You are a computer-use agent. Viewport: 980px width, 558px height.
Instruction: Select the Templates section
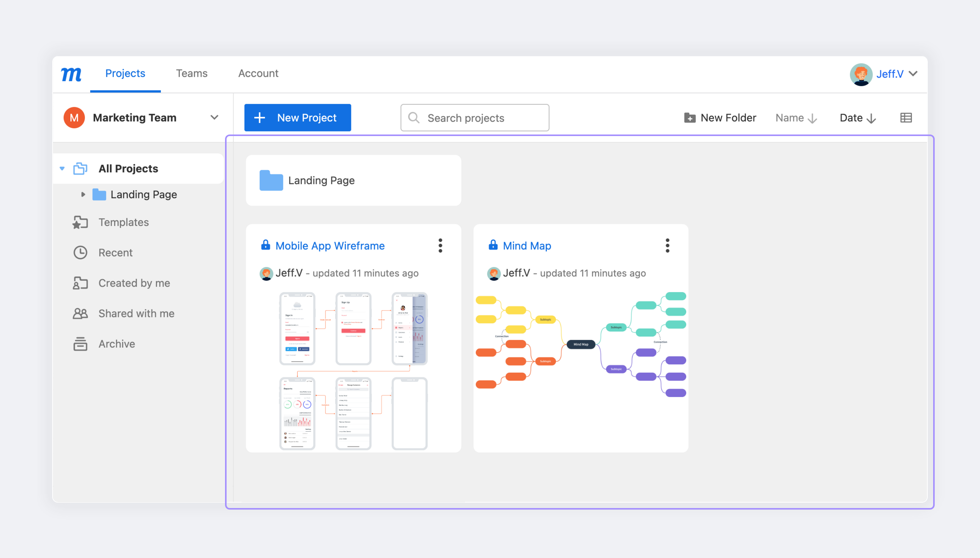point(123,223)
